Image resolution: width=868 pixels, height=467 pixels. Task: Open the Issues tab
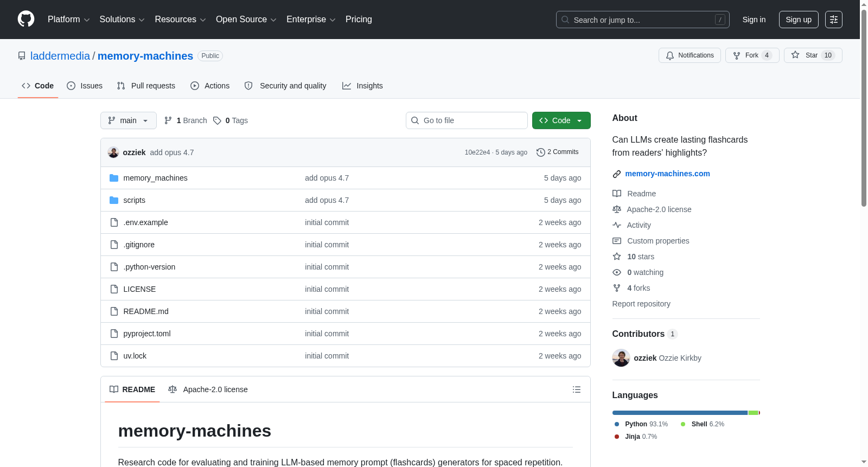tap(85, 86)
